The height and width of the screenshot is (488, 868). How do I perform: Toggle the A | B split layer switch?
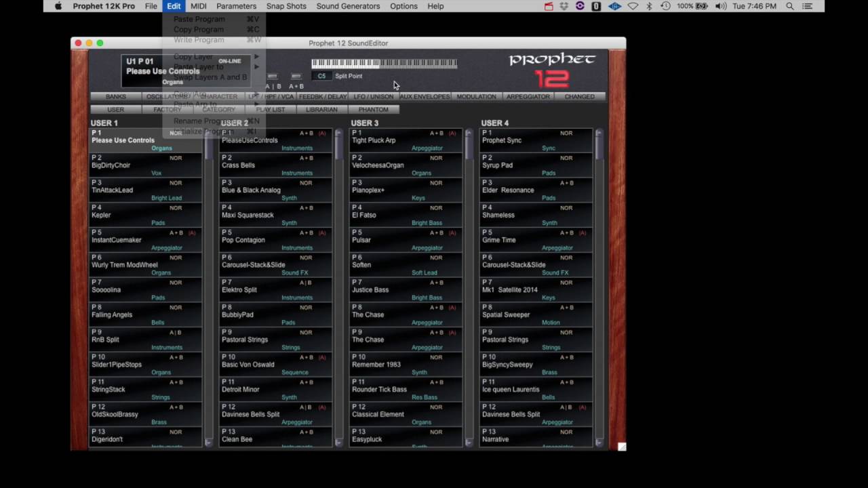click(x=273, y=77)
